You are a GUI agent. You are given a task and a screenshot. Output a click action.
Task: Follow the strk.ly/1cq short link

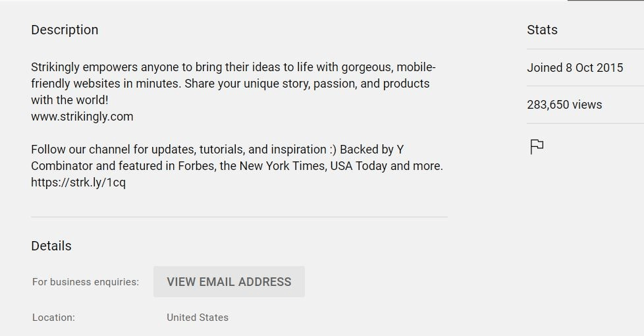(x=78, y=182)
